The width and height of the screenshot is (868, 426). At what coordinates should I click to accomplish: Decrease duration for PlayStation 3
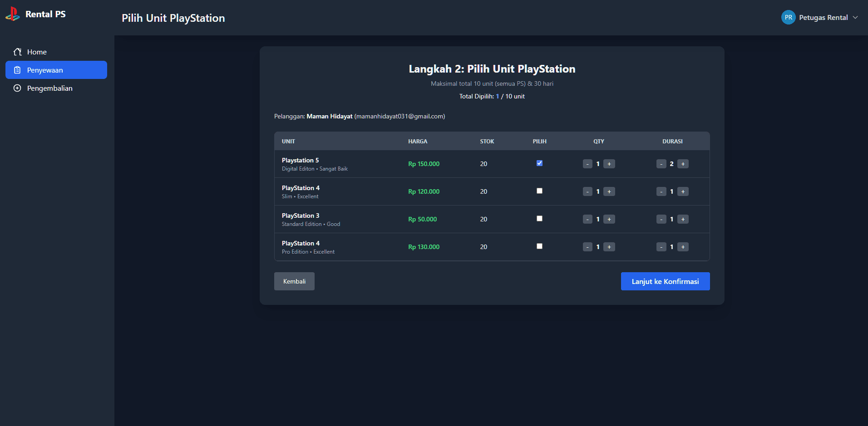pos(661,219)
